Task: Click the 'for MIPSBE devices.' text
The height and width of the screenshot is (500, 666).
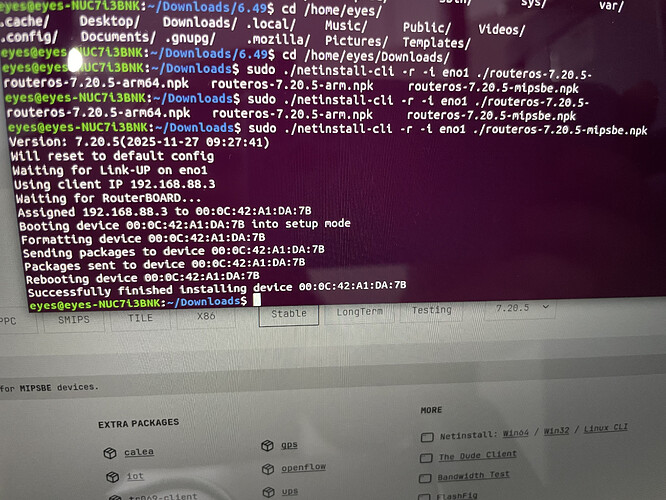Action: tap(49, 387)
